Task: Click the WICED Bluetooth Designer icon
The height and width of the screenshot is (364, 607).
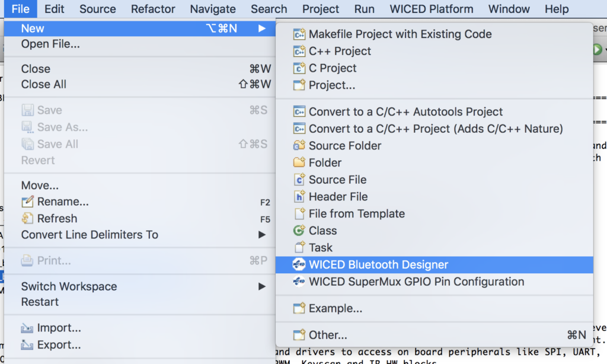Action: click(299, 264)
